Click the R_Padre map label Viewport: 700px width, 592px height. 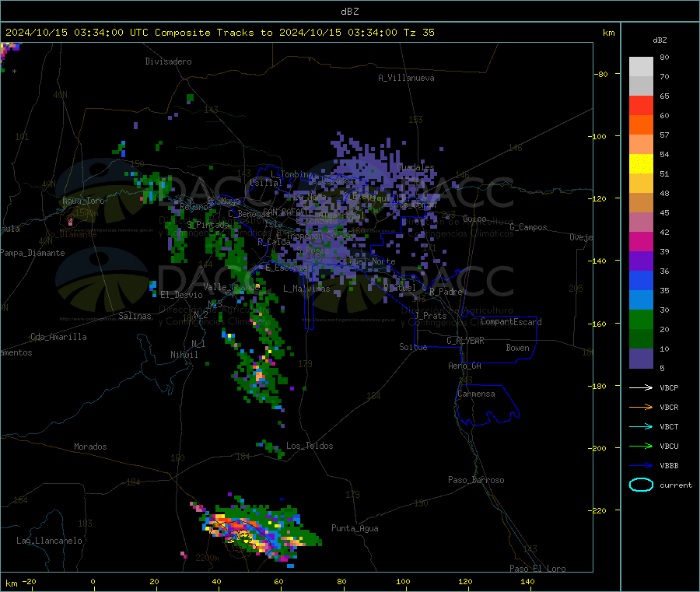[x=446, y=292]
